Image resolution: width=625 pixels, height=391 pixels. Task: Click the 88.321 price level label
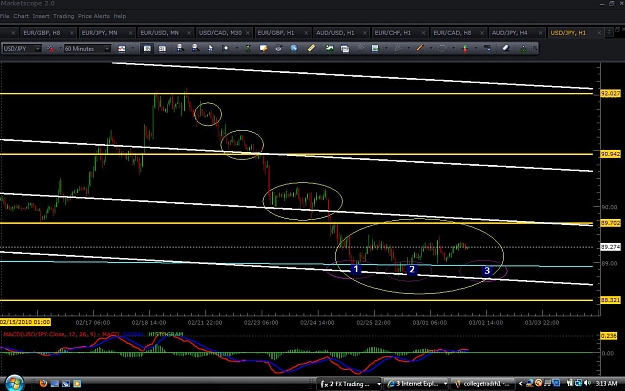pos(610,300)
